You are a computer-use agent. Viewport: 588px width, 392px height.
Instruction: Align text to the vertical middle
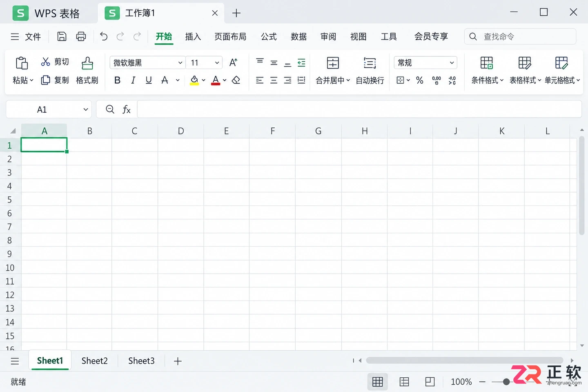pos(274,63)
